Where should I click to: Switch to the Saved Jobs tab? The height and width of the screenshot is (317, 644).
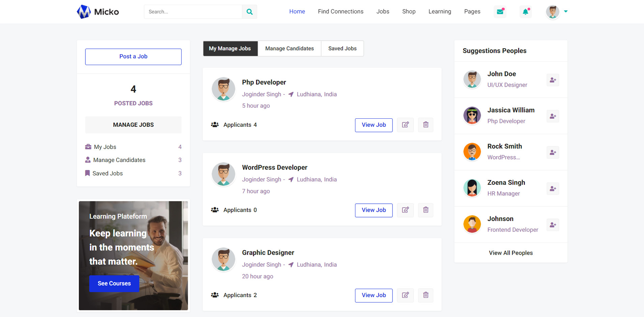(342, 49)
